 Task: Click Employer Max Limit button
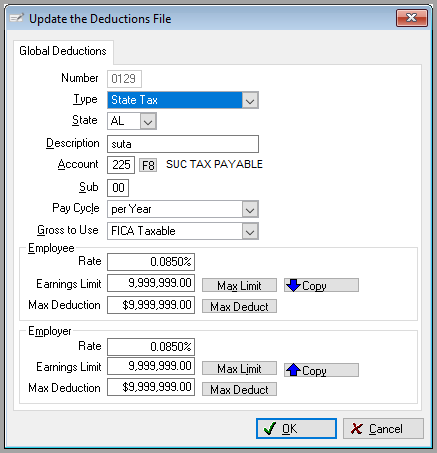(x=239, y=368)
